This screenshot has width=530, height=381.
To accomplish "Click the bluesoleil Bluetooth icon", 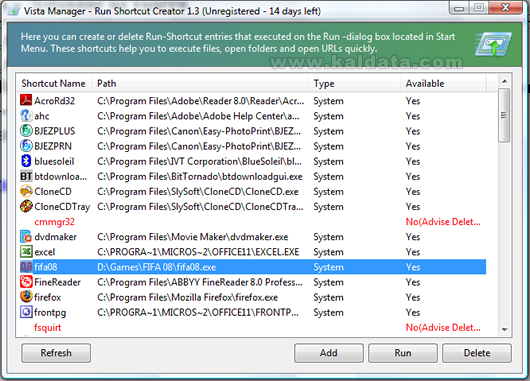I will pyautogui.click(x=26, y=161).
